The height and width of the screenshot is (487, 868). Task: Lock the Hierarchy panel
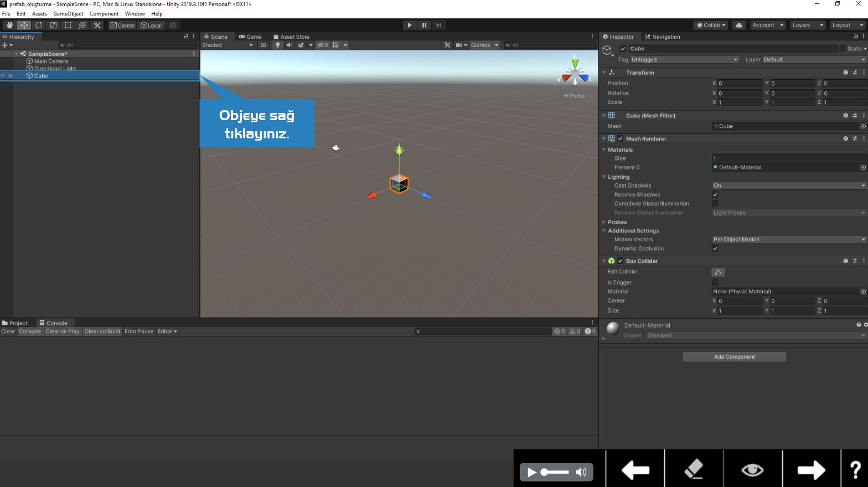[186, 37]
